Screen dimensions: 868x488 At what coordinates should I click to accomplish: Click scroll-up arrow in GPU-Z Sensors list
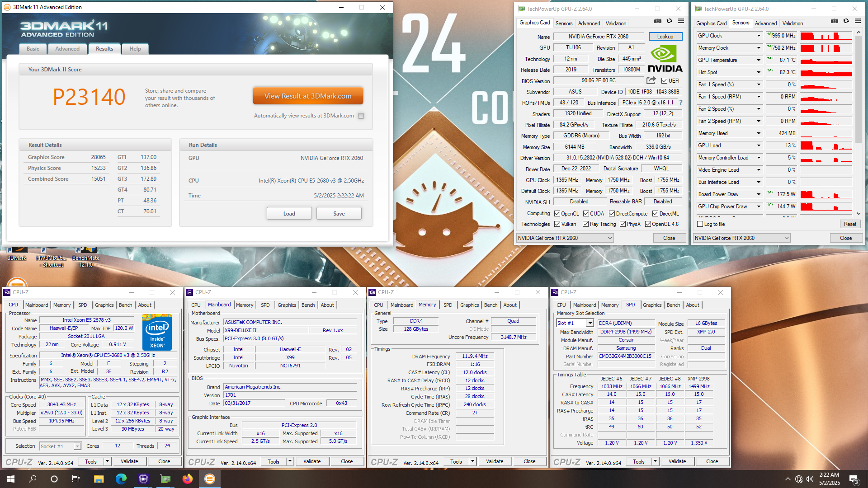[859, 33]
